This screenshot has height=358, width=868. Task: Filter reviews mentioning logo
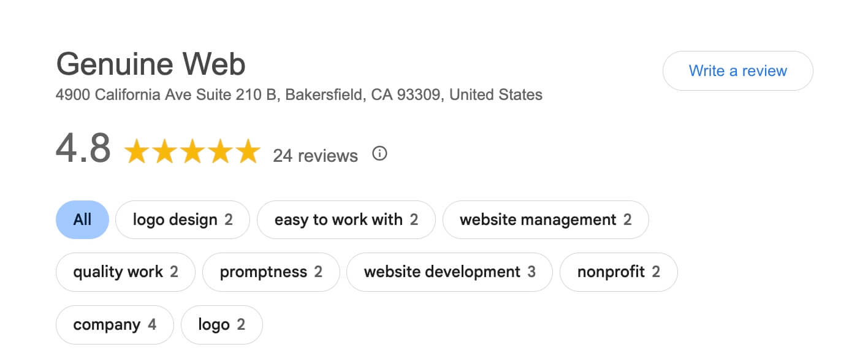[x=221, y=324]
